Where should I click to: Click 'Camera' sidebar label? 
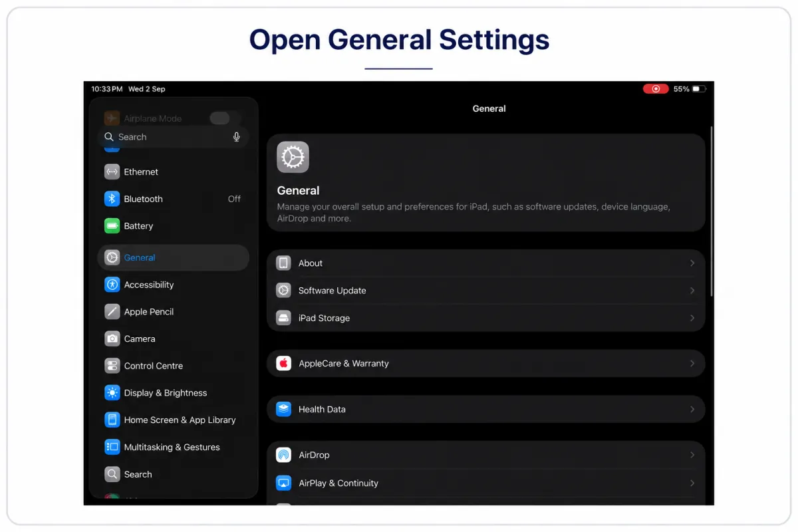point(140,339)
